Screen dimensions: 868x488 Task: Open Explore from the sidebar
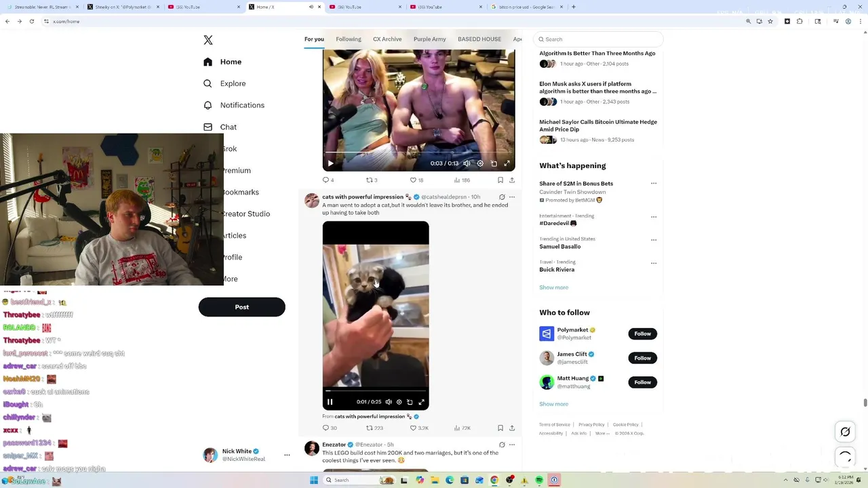click(224, 83)
